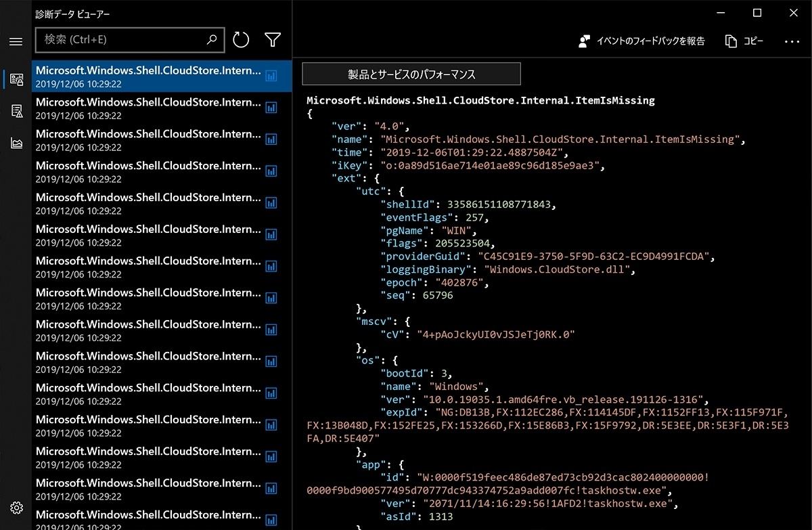Click the コピー button
Viewport: 812px width, 530px height.
744,41
